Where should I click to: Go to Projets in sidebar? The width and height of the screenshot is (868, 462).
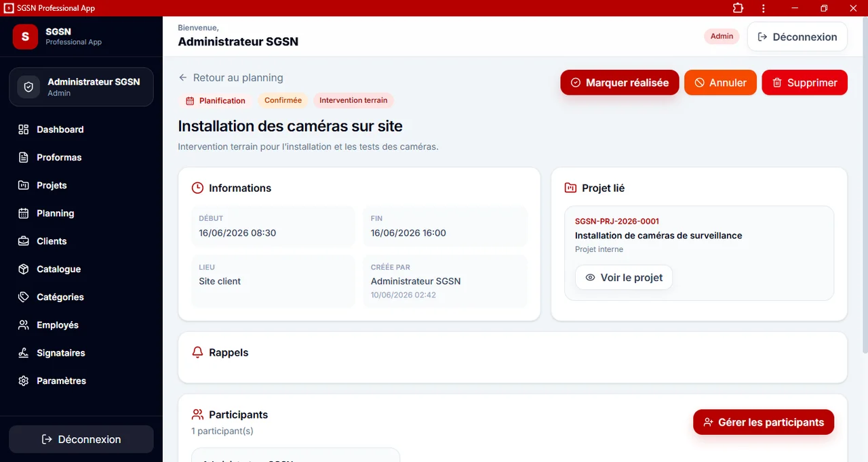point(81,185)
